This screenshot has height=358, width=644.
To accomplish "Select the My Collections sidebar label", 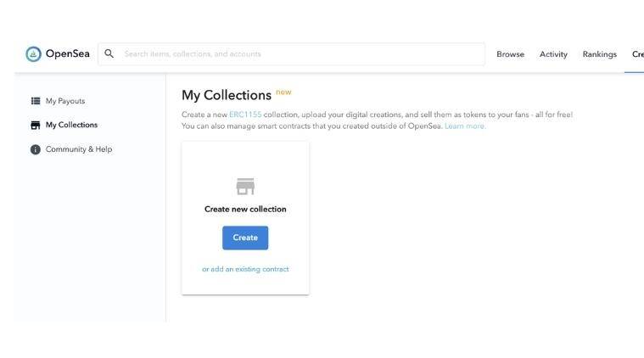I will tap(71, 125).
